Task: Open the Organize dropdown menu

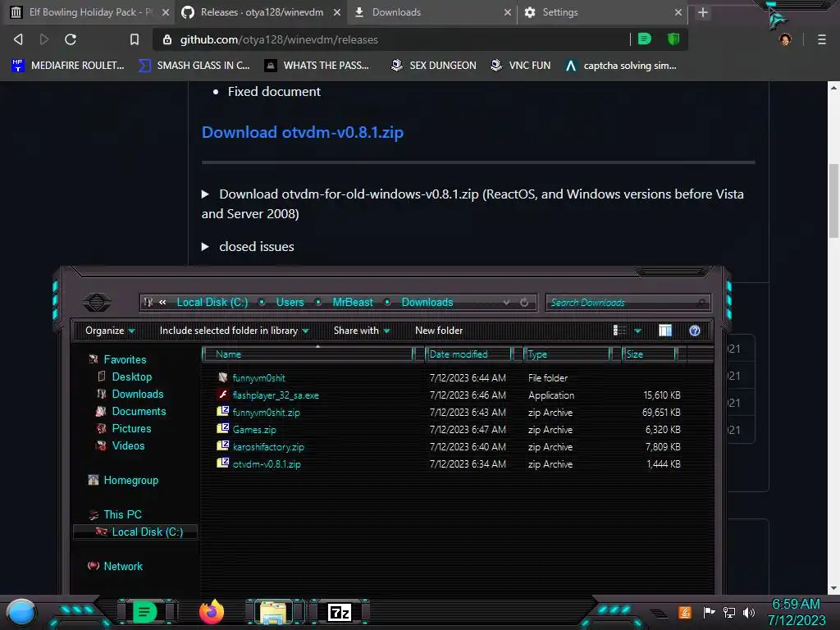Action: pyautogui.click(x=110, y=331)
